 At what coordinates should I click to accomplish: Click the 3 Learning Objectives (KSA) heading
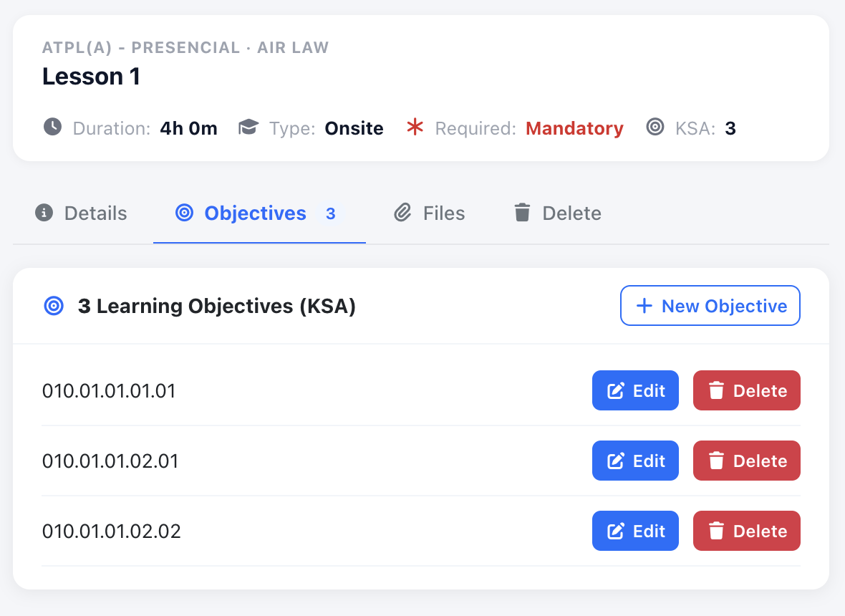[x=217, y=306]
